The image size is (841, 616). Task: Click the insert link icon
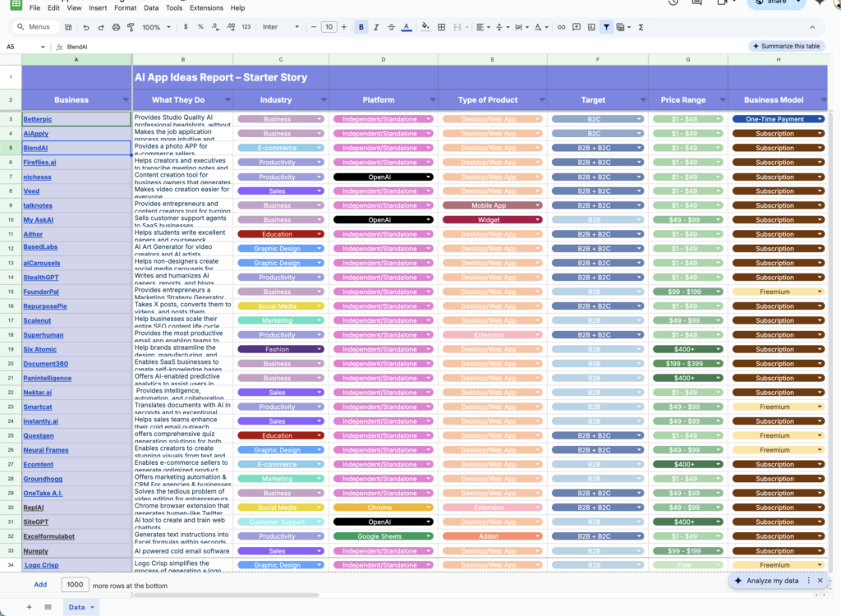tap(561, 27)
